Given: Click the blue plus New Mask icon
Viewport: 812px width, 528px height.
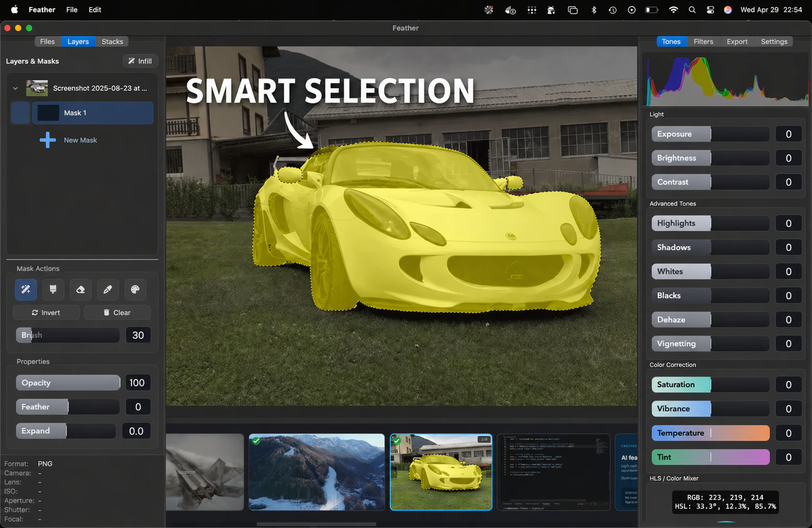Looking at the screenshot, I should [x=47, y=140].
